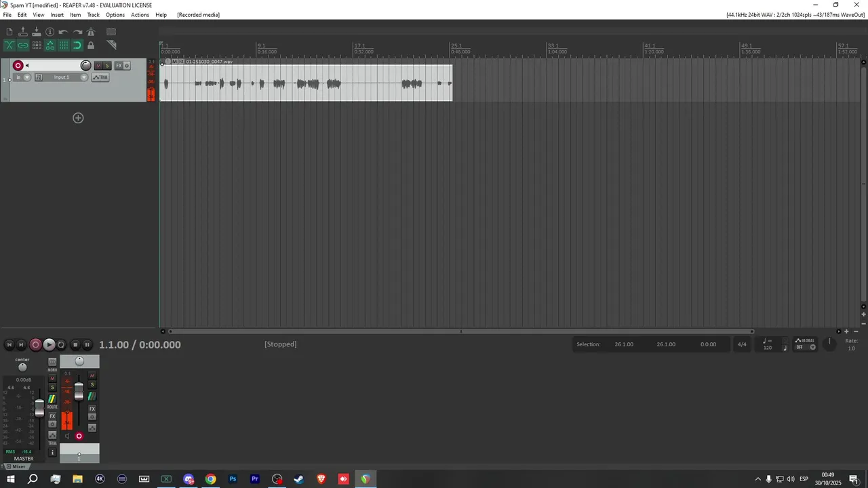This screenshot has width=868, height=488.
Task: Toggle item grouping chain-link button
Action: point(23,45)
